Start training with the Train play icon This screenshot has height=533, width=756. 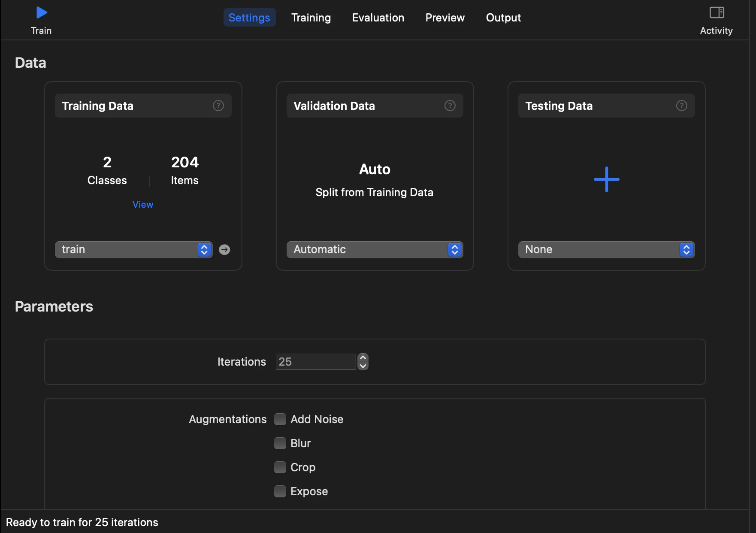click(x=41, y=13)
